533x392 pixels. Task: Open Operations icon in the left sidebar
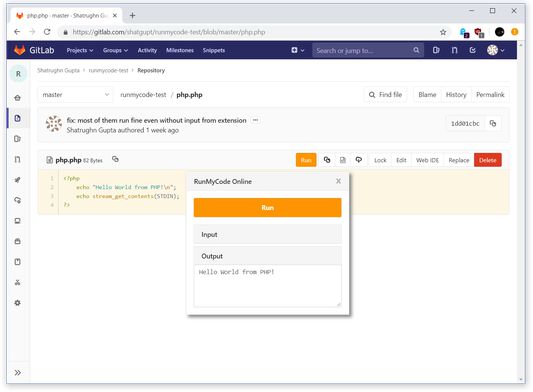(18, 200)
